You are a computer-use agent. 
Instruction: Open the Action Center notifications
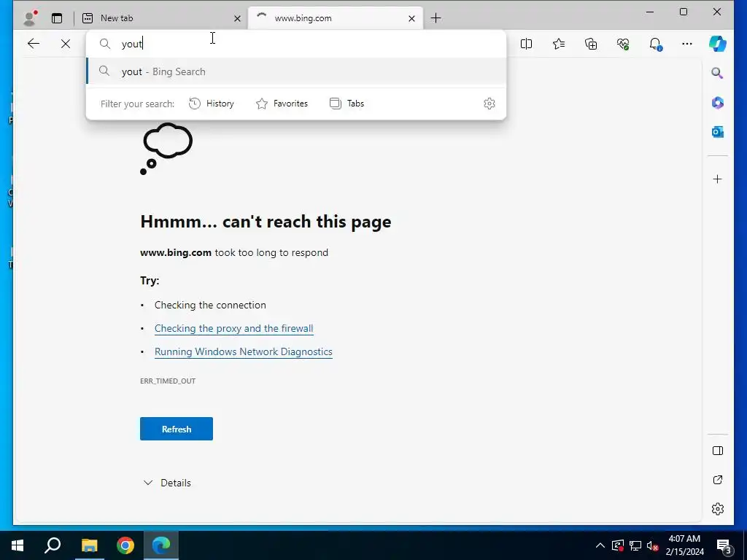coord(724,545)
